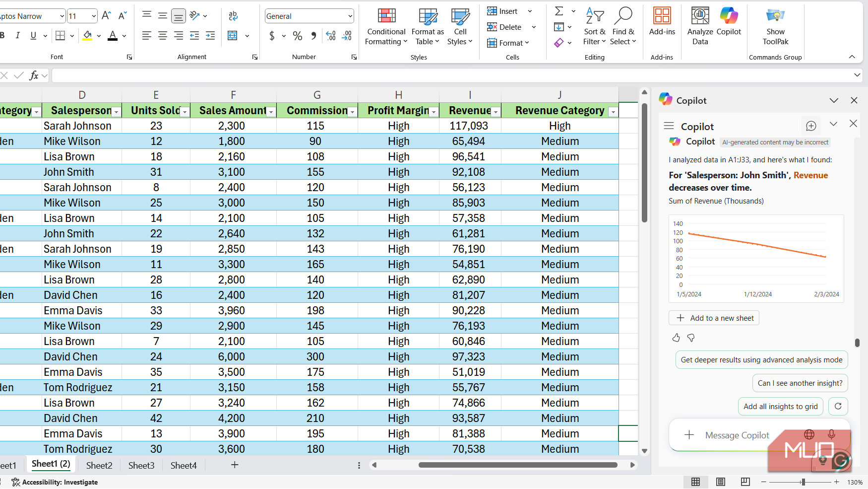Toggle Underline formatting

point(33,35)
